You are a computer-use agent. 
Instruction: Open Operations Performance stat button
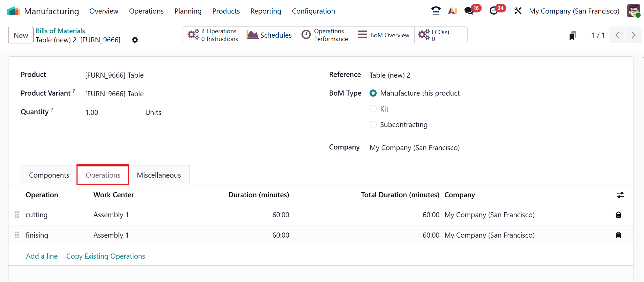[325, 35]
